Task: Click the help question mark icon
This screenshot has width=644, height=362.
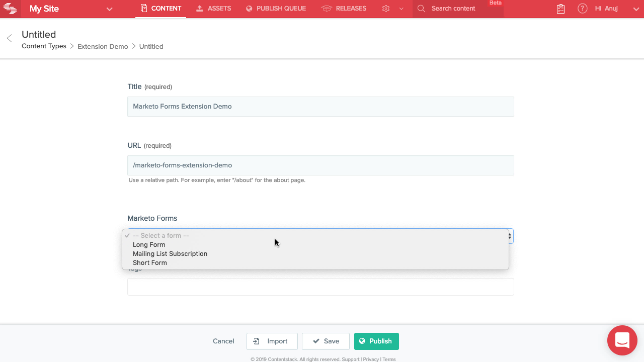Action: tap(583, 9)
